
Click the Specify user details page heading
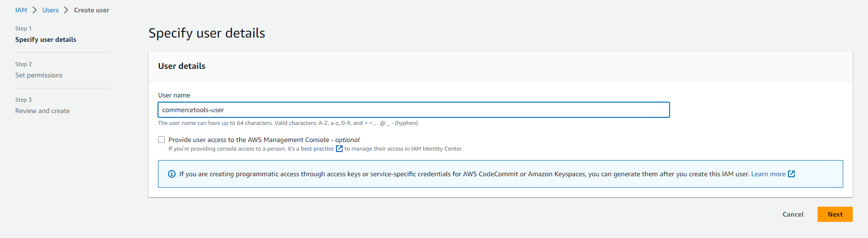tap(207, 33)
